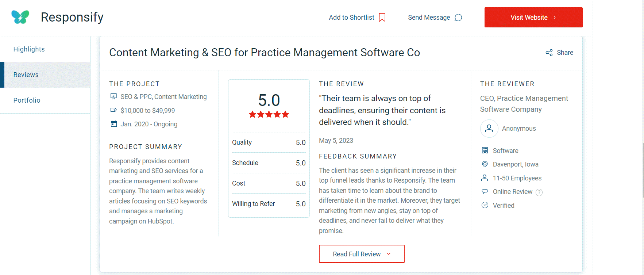The image size is (644, 275).
Task: Click Add to Shortlist link
Action: click(x=357, y=18)
